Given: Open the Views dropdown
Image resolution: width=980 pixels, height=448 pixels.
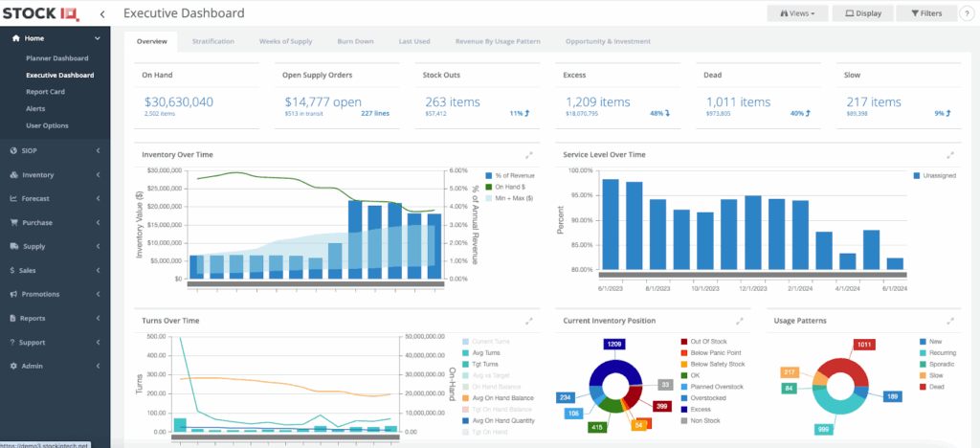Looking at the screenshot, I should pyautogui.click(x=796, y=13).
